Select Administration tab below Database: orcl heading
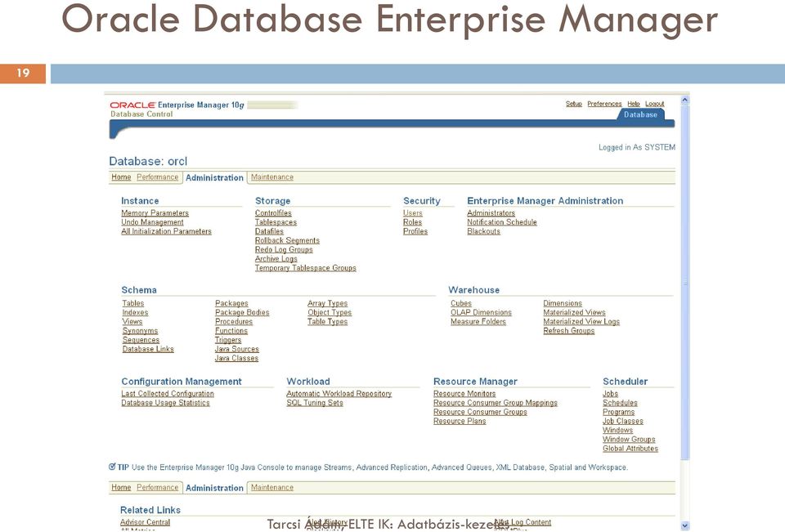The height and width of the screenshot is (532, 785). coord(215,177)
